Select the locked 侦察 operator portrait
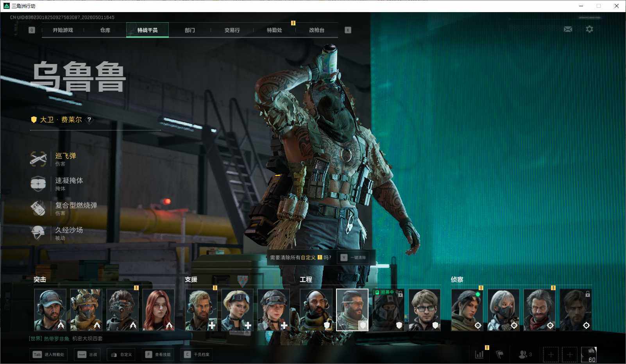 click(x=576, y=310)
